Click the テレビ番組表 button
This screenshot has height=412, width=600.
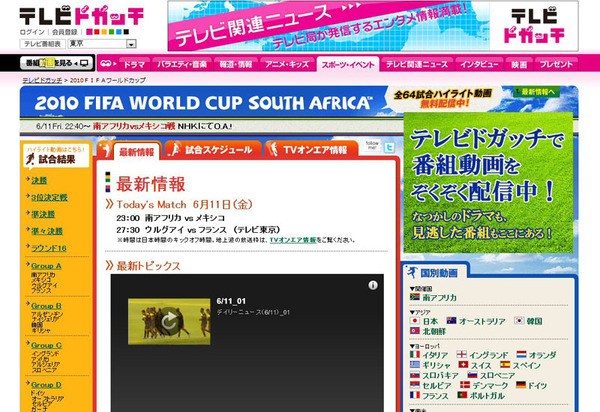pyautogui.click(x=42, y=44)
